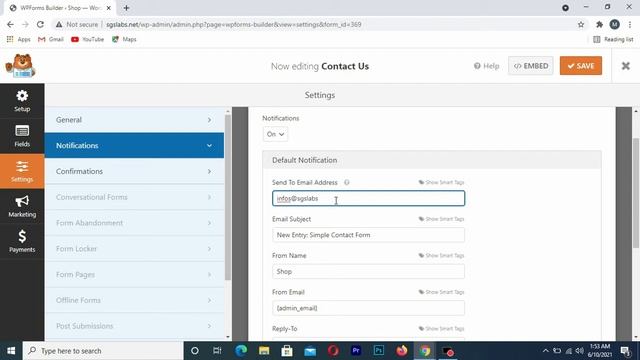The width and height of the screenshot is (640, 360).
Task: Open Microsoft Store from the taskbar
Action: pos(287,351)
